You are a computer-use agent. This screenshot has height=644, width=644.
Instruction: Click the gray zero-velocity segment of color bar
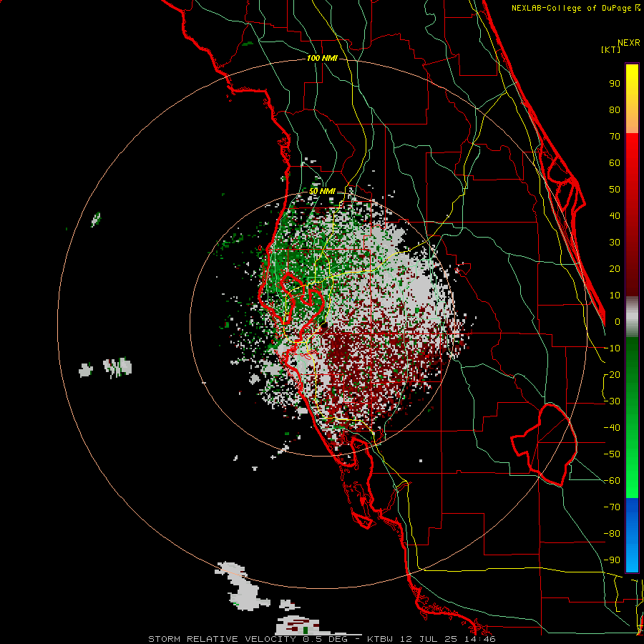click(632, 317)
